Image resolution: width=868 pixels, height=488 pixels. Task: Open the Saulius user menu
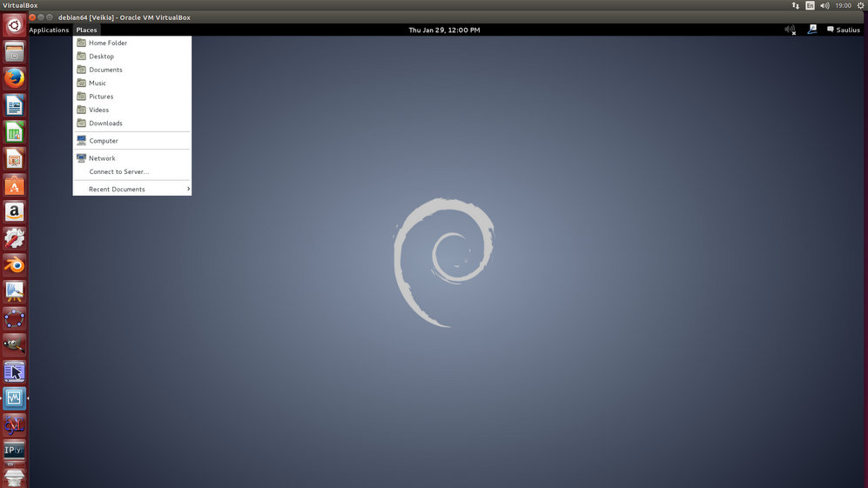[x=842, y=30]
